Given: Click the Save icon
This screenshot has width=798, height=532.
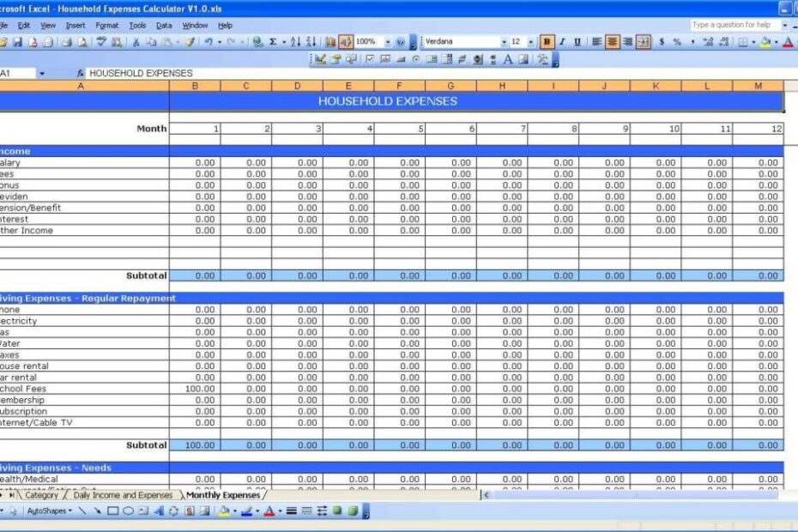Looking at the screenshot, I should click(17, 40).
